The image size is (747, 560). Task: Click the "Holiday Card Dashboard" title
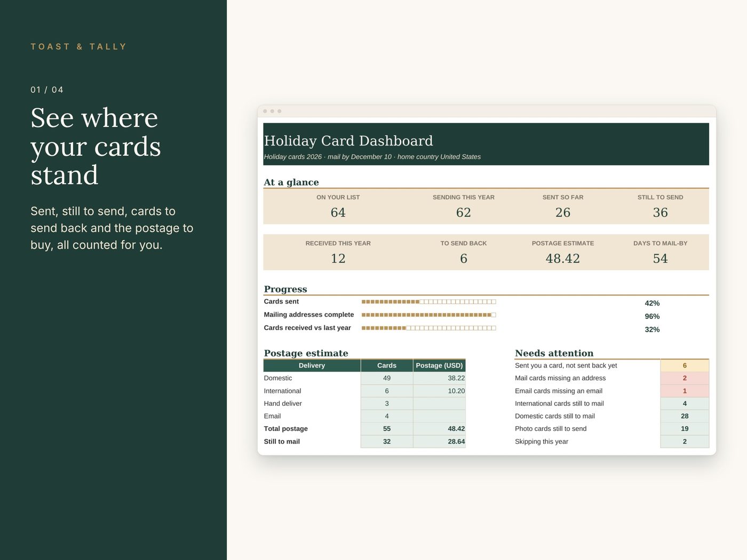coord(348,141)
